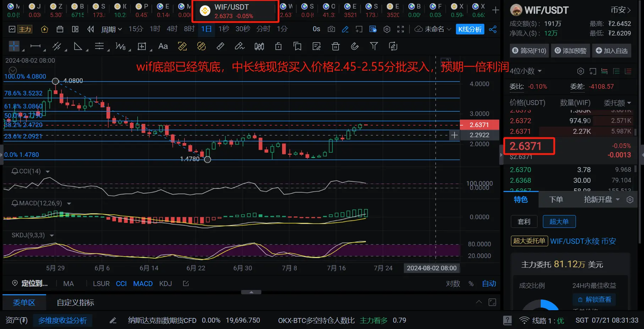The image size is (644, 329).
Task: Open the 下单 order tab
Action: [x=556, y=199]
